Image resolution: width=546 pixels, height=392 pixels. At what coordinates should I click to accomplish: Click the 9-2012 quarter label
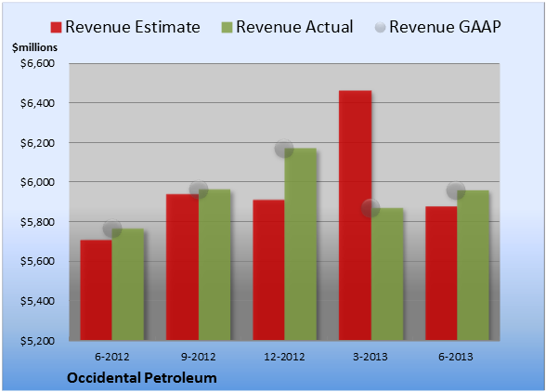pos(199,357)
